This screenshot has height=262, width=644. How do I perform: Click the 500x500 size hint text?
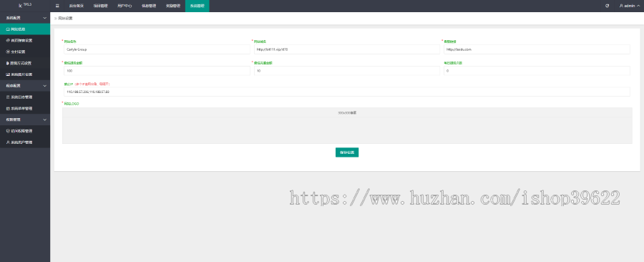pyautogui.click(x=347, y=112)
